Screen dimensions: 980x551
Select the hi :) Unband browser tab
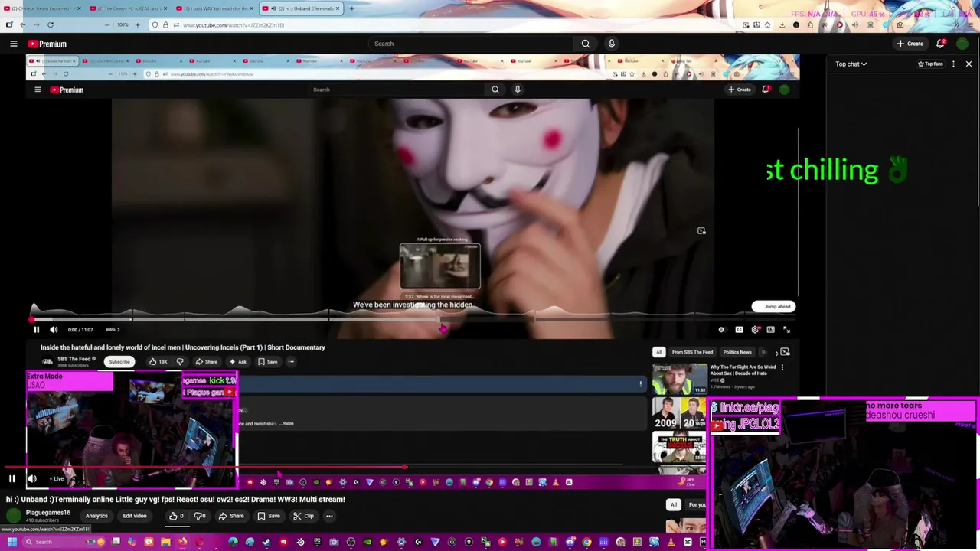point(300,8)
